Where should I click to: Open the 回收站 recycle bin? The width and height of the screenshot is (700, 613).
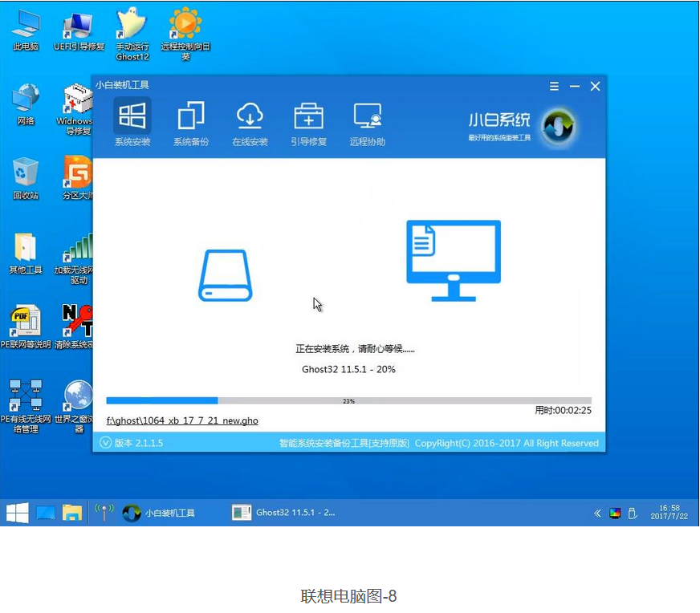26,177
